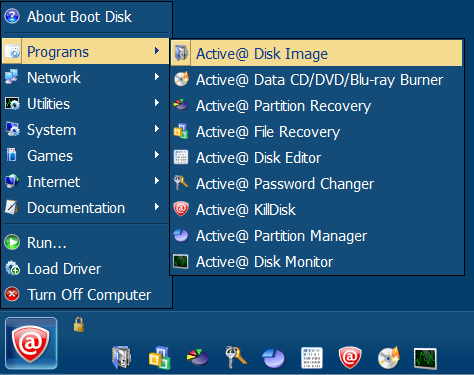The width and height of the screenshot is (474, 375).
Task: Click the Disk Monitor graph icon in submenu
Action: pos(181,261)
